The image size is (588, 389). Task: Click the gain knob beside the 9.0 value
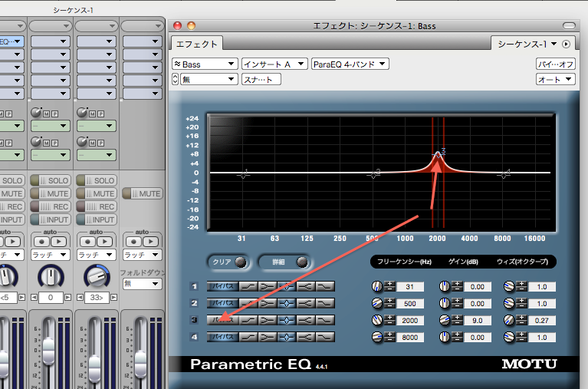click(x=445, y=320)
